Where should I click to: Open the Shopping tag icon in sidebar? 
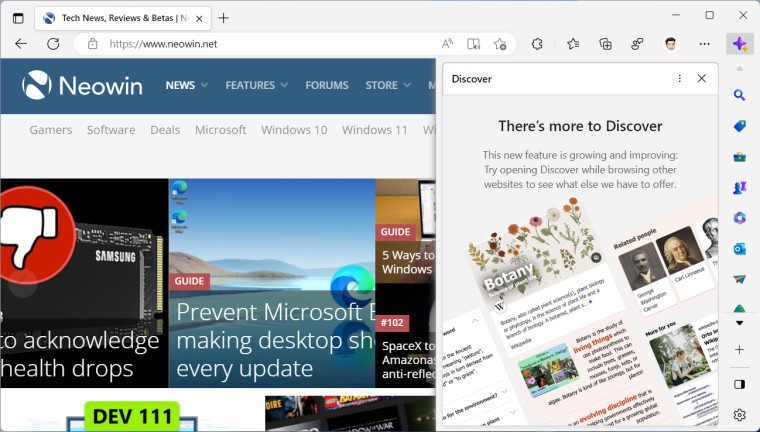pos(739,126)
